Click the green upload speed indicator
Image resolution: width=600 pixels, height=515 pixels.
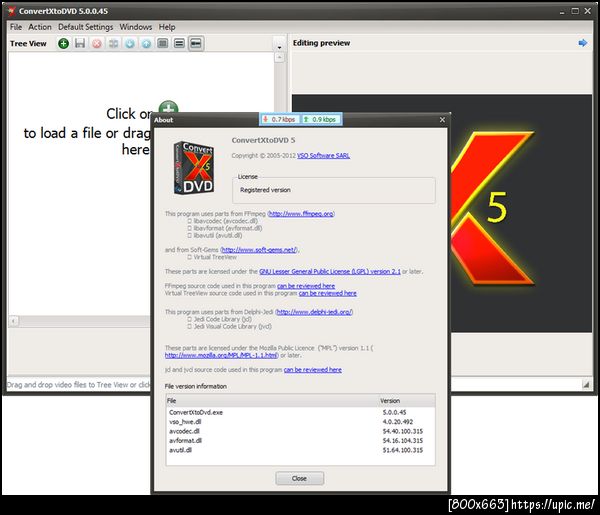coord(321,119)
